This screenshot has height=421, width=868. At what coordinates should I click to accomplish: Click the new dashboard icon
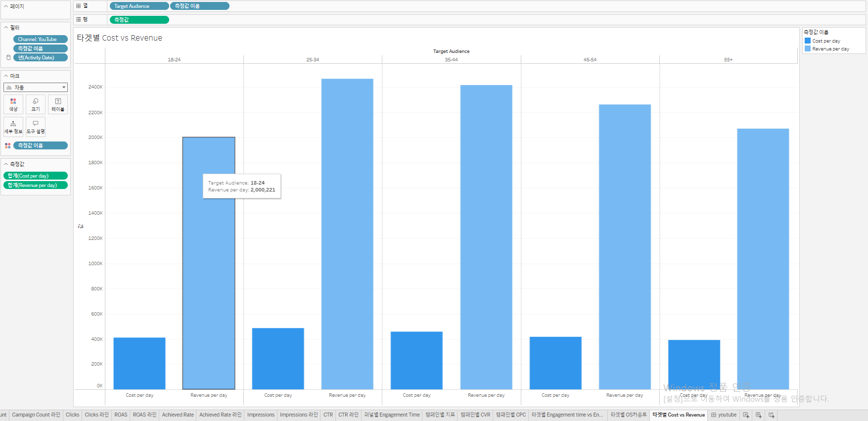click(x=759, y=415)
